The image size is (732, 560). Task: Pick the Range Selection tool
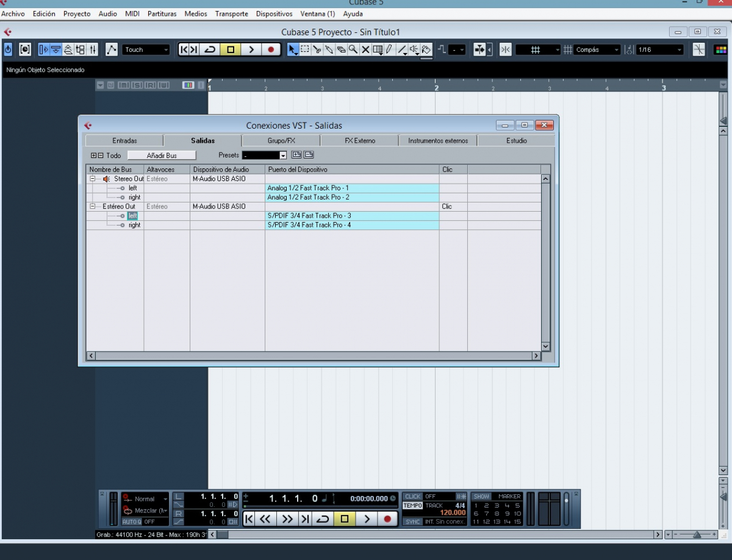305,50
